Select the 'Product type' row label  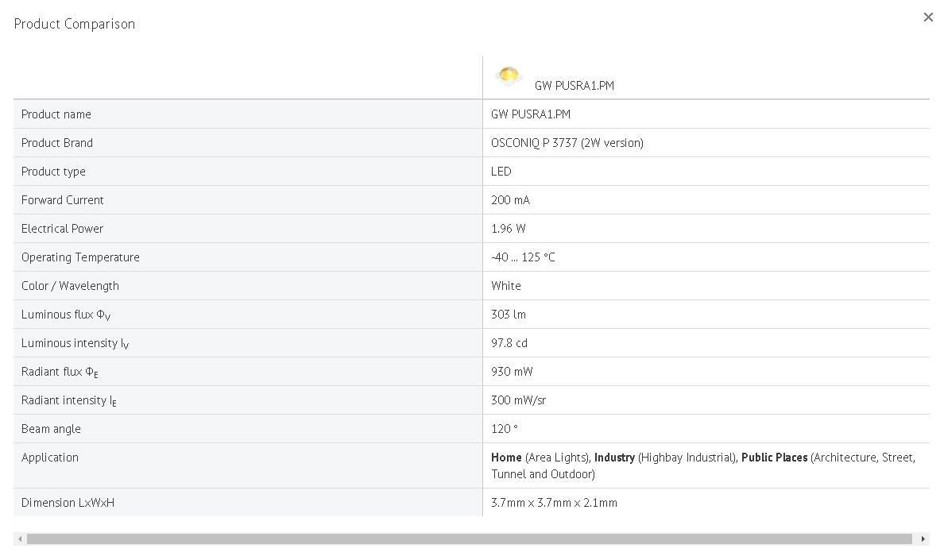53,172
